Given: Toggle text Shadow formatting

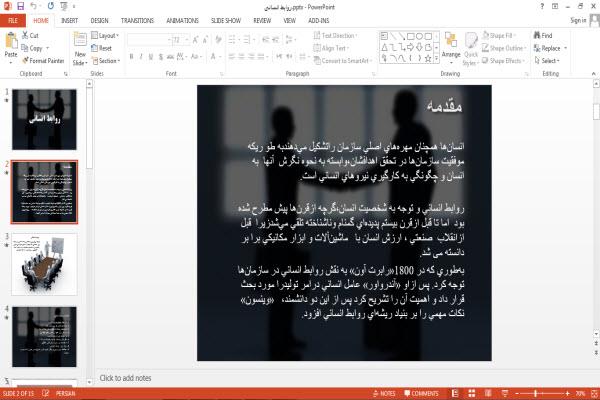Looking at the screenshot, I should pos(161,57).
